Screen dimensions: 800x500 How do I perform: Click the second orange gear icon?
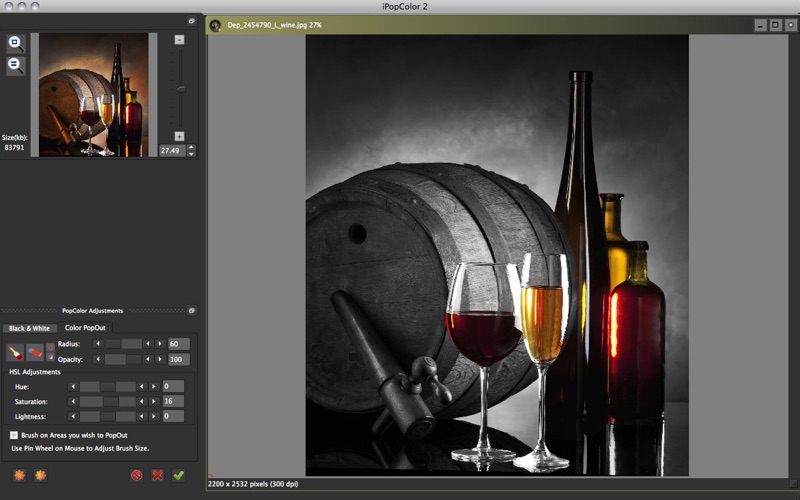pyautogui.click(x=41, y=475)
